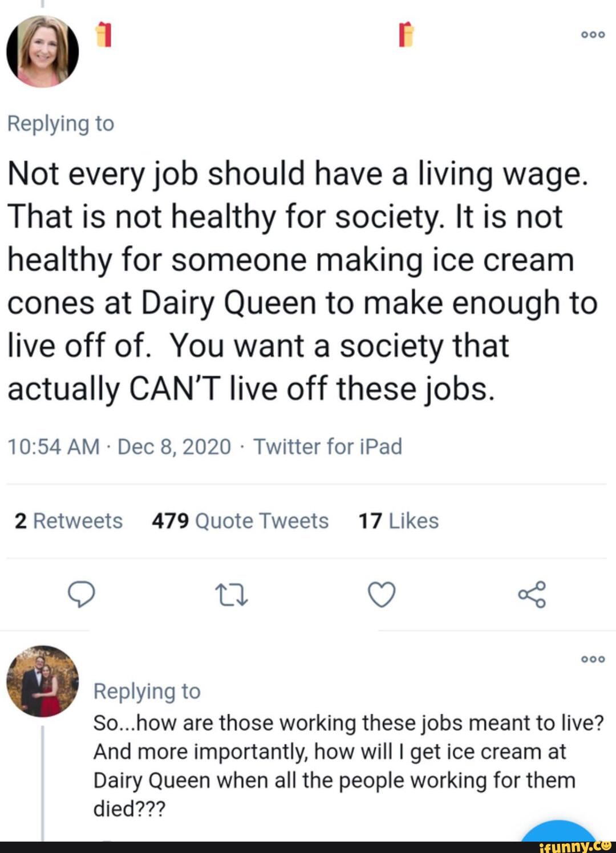Open the reply tweet's three-dot menu

pyautogui.click(x=593, y=659)
